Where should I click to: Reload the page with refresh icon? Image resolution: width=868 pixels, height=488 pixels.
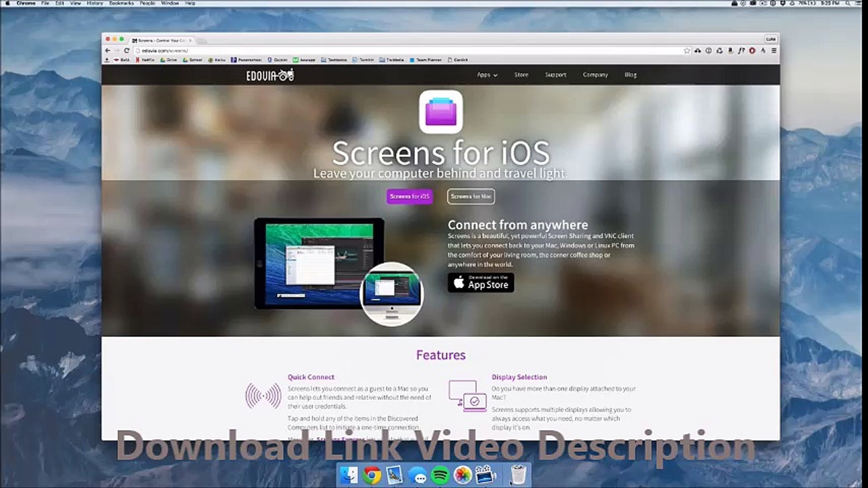click(127, 51)
